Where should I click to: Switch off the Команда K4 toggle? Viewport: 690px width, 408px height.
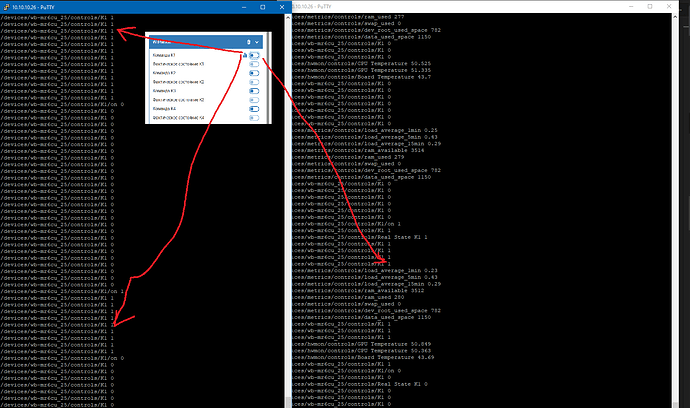pos(254,109)
